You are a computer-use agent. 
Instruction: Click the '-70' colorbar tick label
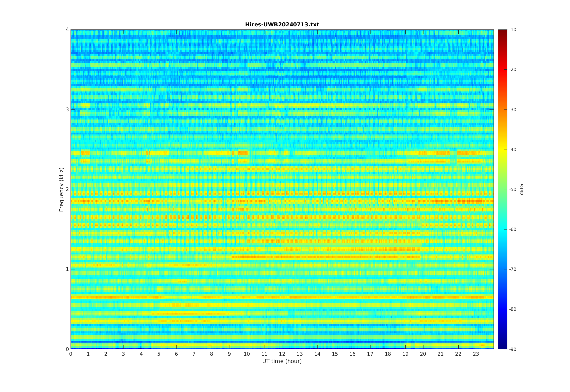pos(513,269)
